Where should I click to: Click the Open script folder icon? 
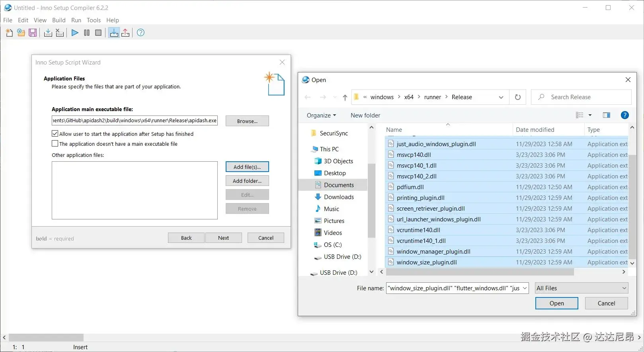click(x=21, y=33)
